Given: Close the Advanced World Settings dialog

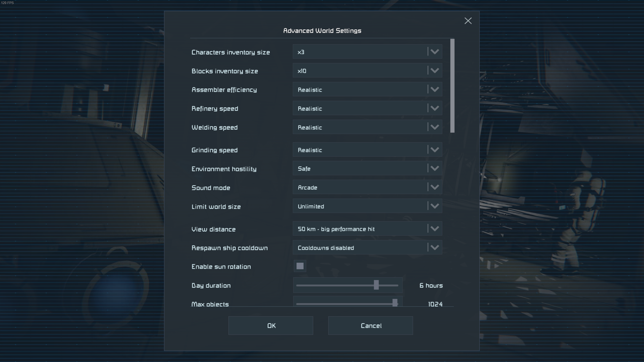Looking at the screenshot, I should (468, 21).
